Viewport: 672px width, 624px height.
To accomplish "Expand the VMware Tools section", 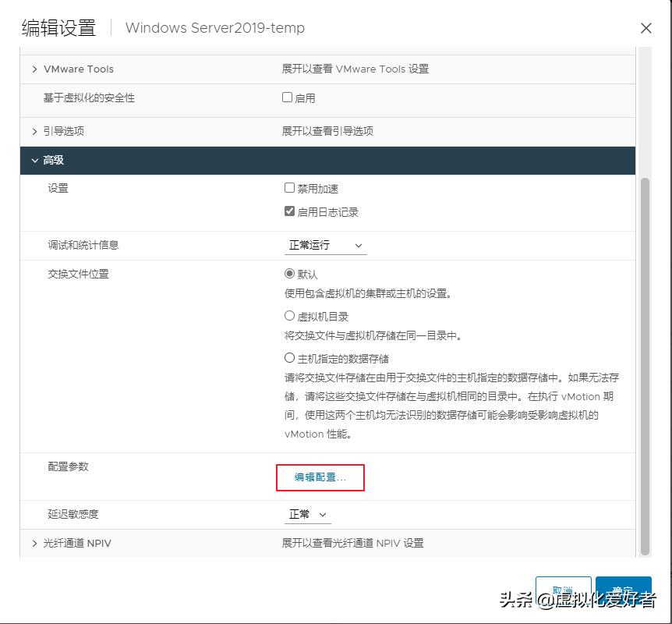I will pos(34,69).
